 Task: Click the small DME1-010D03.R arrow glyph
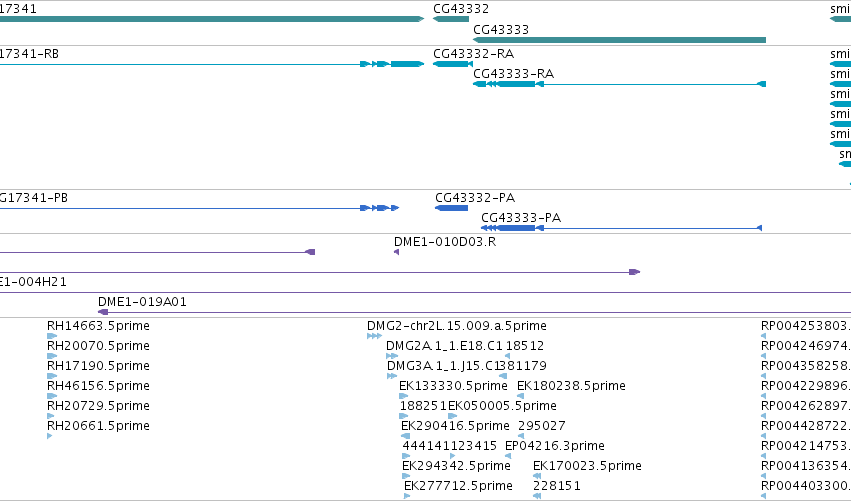[397, 252]
